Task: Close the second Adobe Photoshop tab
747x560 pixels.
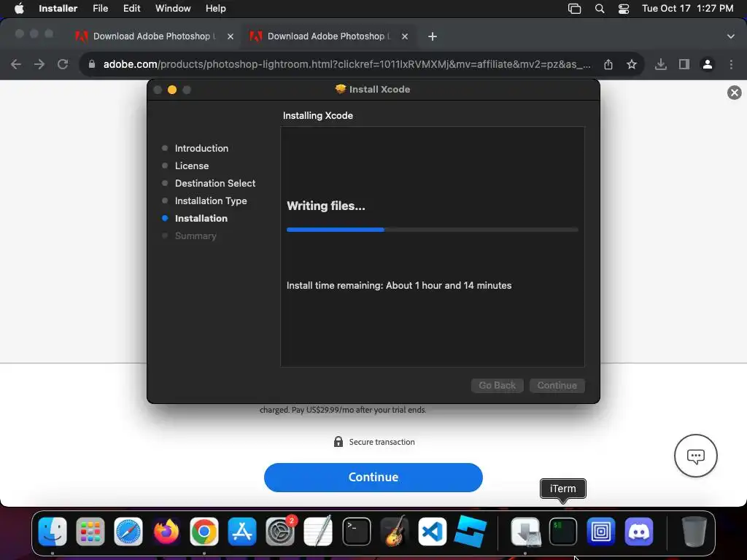Action: tap(405, 36)
